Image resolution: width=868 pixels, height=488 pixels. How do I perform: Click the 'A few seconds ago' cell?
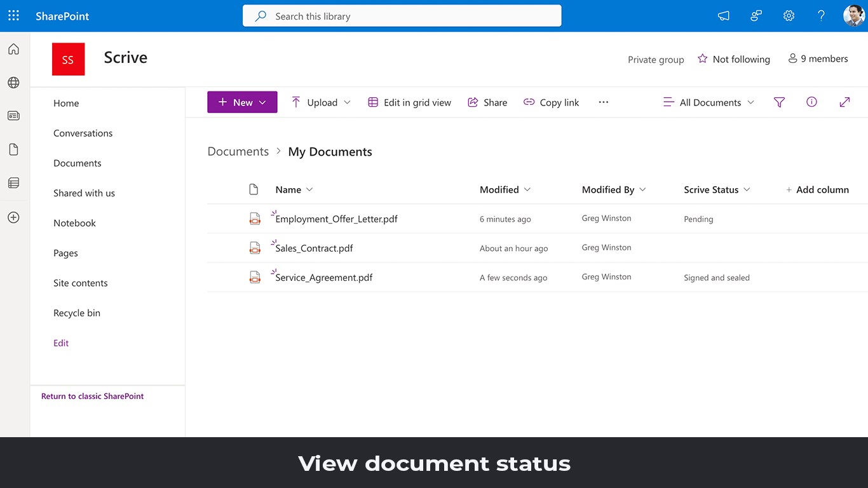(x=513, y=278)
